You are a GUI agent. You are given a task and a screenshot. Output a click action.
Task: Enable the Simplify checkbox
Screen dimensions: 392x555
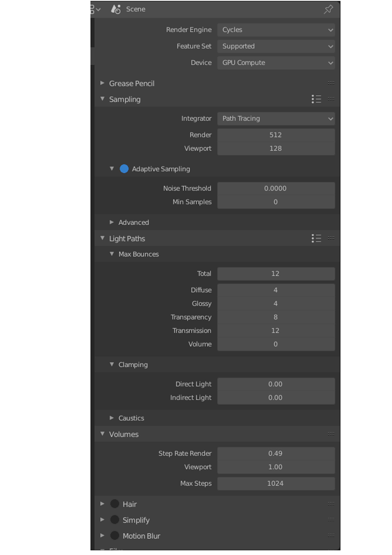[114, 520]
